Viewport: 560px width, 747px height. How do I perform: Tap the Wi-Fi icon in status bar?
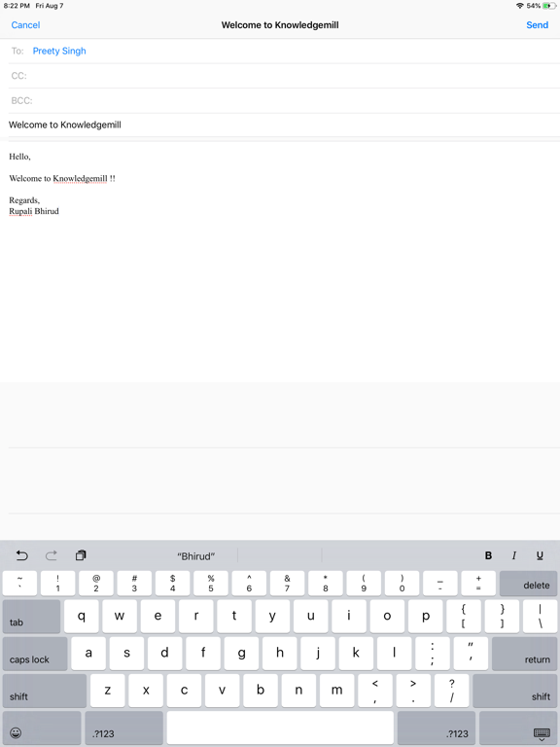pyautogui.click(x=519, y=6)
